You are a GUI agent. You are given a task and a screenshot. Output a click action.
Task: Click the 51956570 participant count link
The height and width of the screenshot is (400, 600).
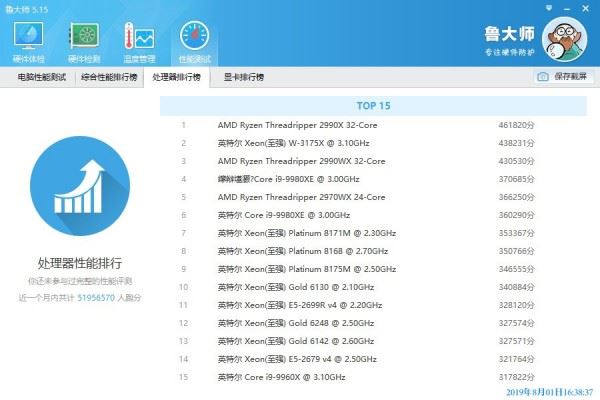[96, 298]
